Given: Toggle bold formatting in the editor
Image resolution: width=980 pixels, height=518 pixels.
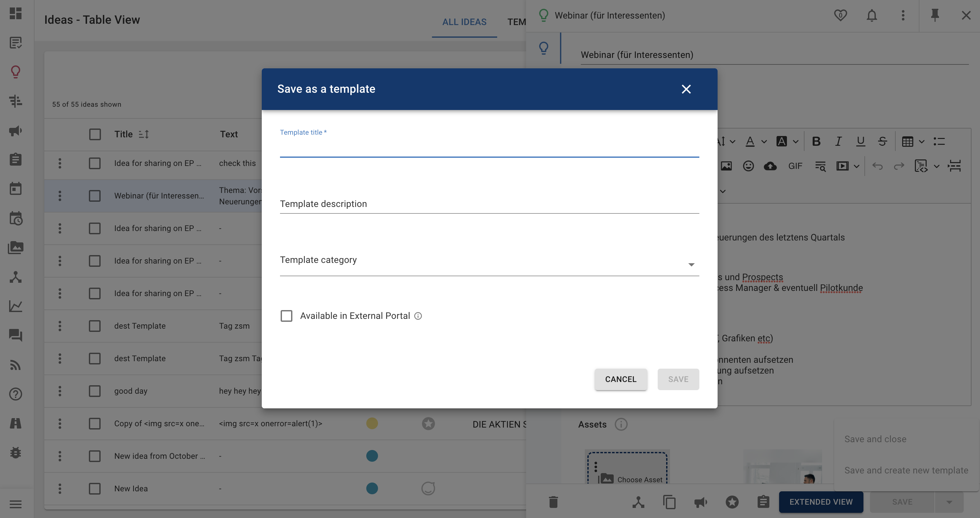Looking at the screenshot, I should click(816, 142).
